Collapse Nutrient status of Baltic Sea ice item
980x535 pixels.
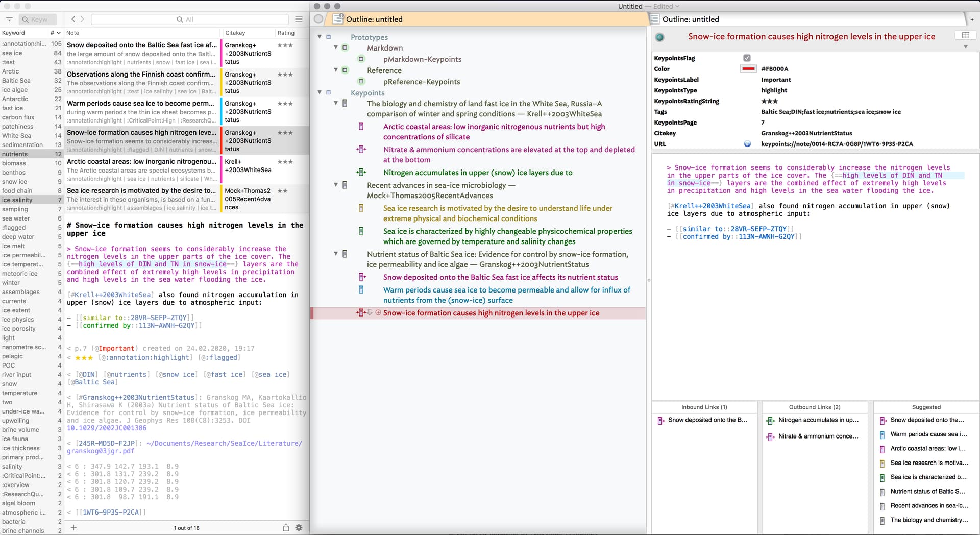click(336, 254)
